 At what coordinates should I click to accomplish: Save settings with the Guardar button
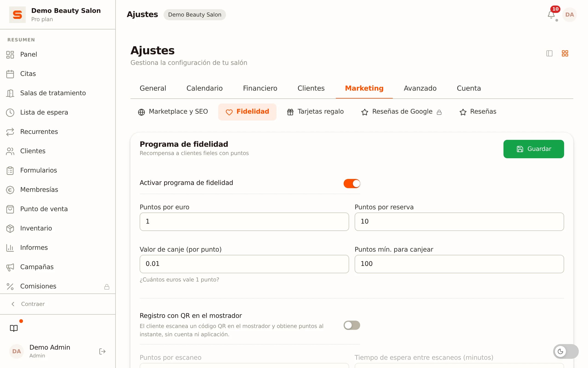(534, 149)
